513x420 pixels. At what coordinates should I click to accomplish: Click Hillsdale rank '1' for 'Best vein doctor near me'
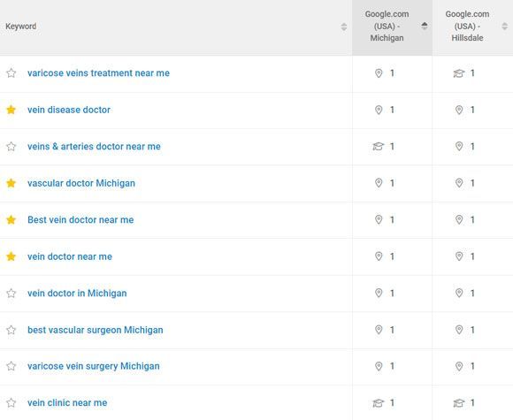coord(472,219)
